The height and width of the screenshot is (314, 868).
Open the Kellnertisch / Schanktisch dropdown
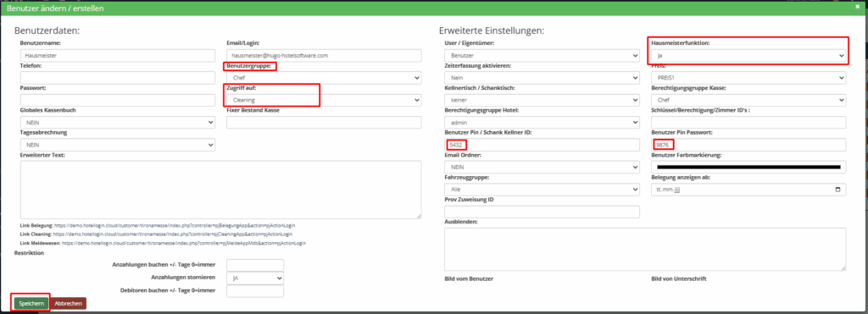[542, 100]
